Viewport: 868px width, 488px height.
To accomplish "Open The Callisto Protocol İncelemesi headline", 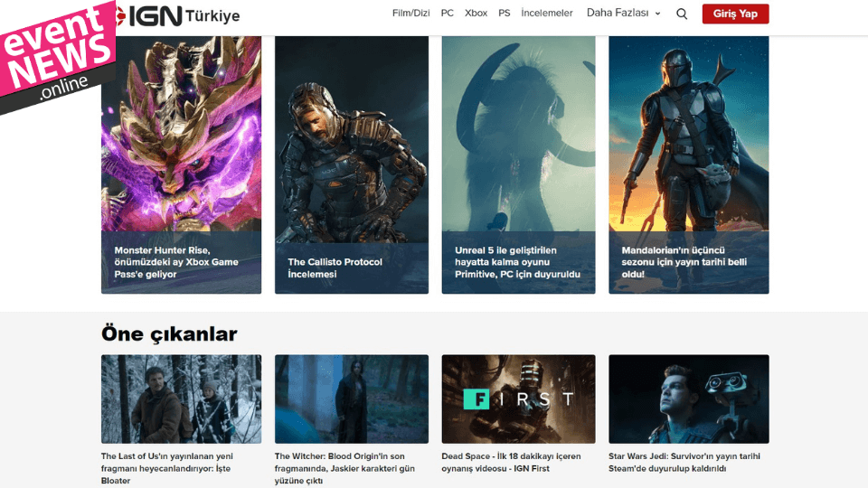I will [x=335, y=267].
